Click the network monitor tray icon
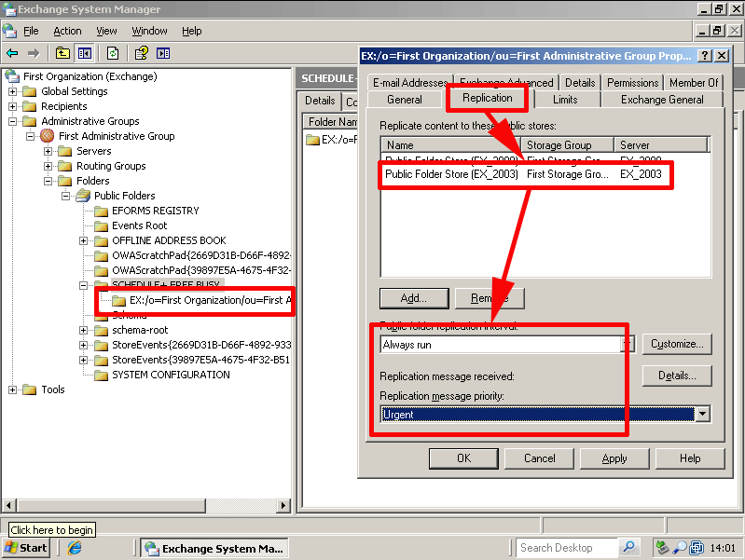The height and width of the screenshot is (560, 745). click(x=662, y=548)
